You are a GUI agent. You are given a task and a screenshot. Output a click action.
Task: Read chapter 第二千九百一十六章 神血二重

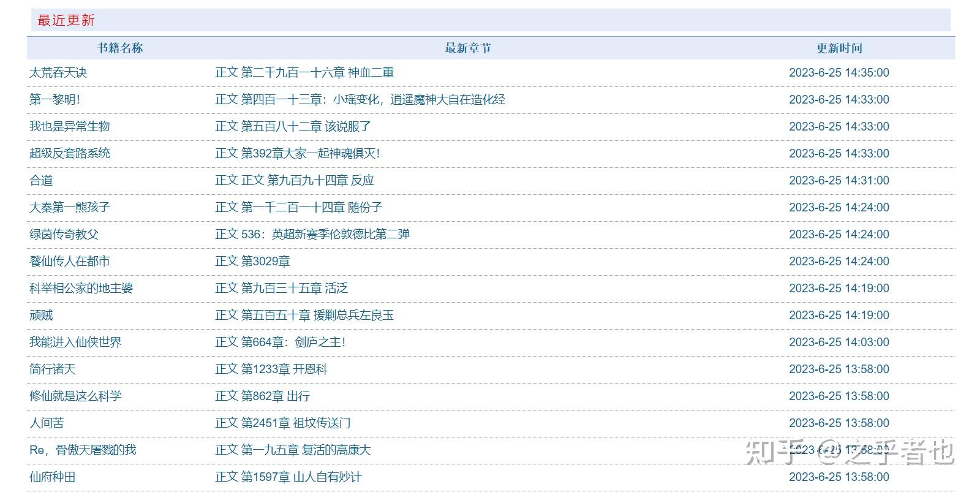[304, 72]
